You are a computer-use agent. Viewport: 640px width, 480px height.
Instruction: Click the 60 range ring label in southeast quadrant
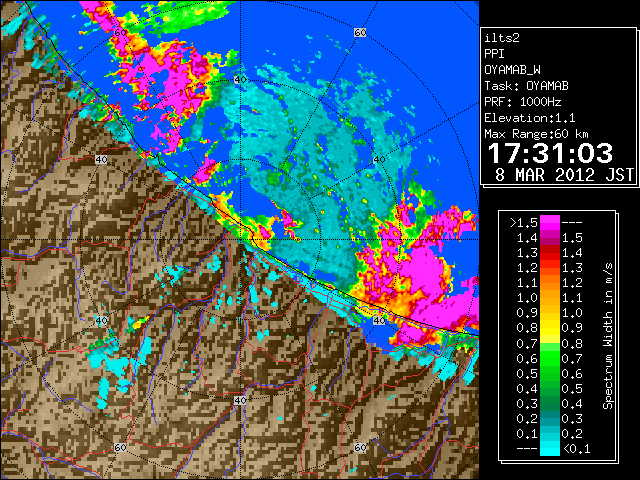point(360,448)
